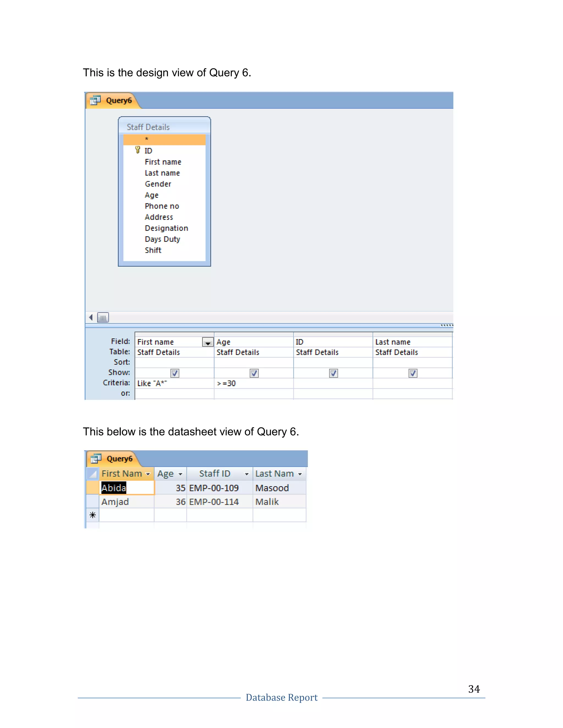Select Phone no field in the list

pos(162,206)
